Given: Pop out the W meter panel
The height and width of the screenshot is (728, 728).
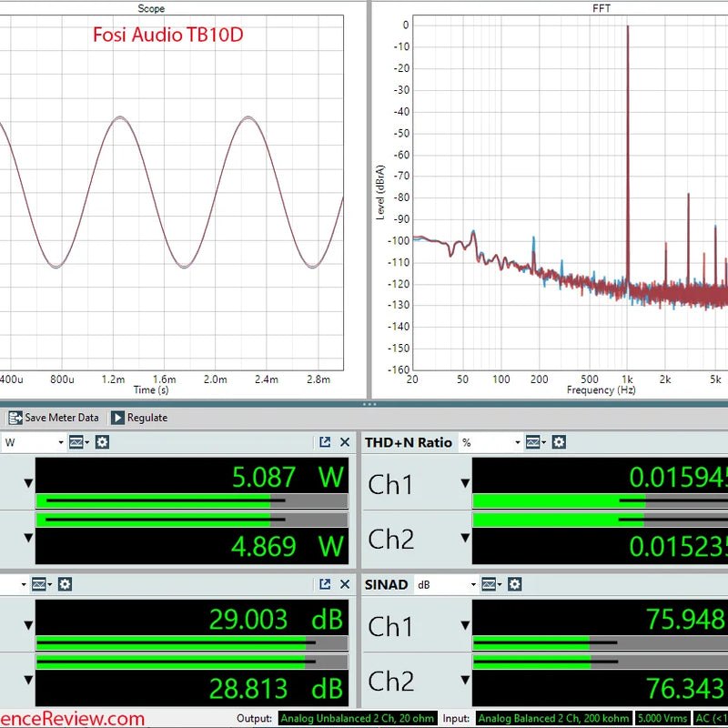Looking at the screenshot, I should (325, 442).
